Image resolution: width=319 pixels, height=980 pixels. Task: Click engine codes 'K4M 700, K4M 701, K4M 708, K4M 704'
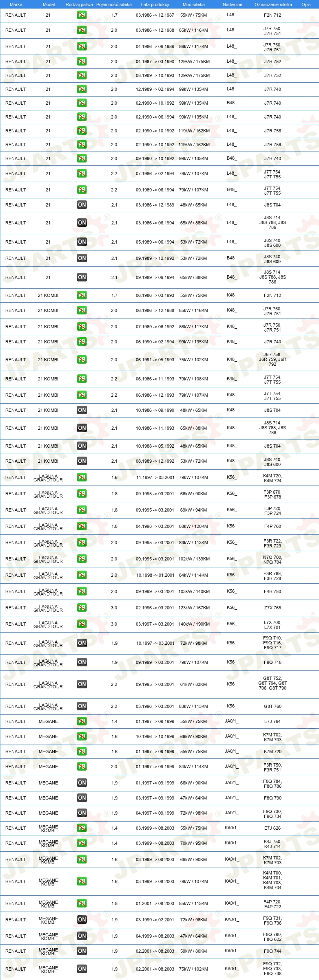[x=272, y=880]
